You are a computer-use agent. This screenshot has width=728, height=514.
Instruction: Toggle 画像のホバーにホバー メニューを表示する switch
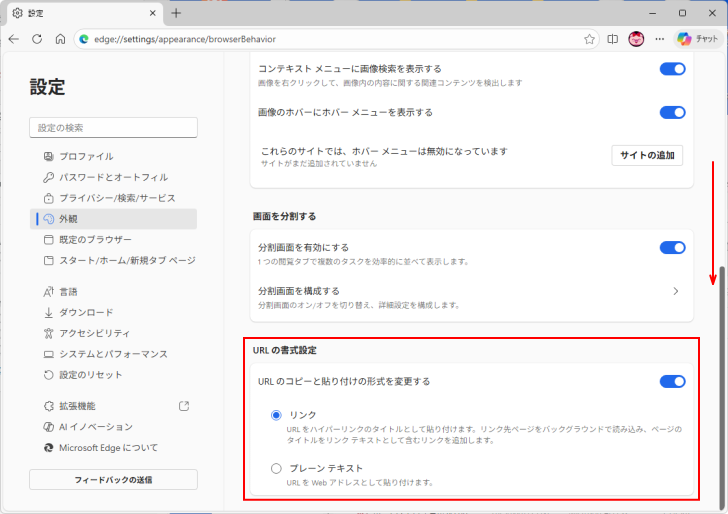672,112
